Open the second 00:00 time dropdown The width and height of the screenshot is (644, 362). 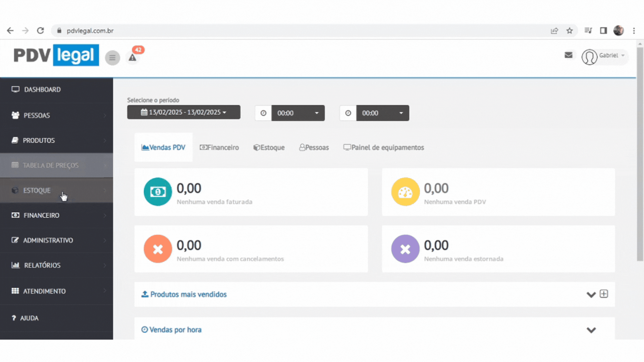click(382, 113)
